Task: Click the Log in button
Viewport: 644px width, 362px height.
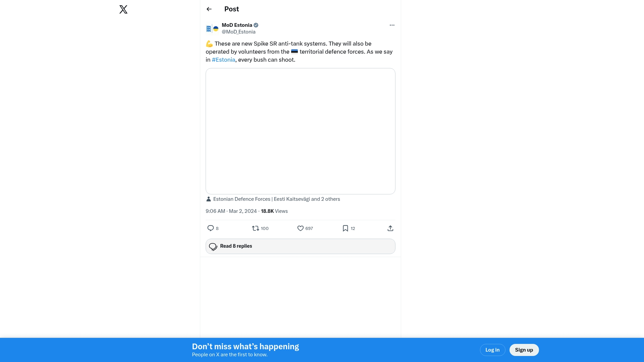Action: pos(492,350)
